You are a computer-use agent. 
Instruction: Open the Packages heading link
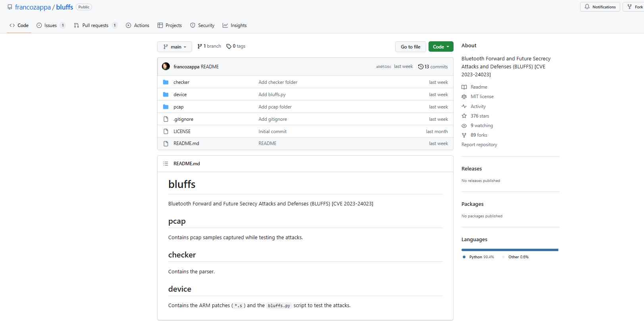[x=472, y=204]
